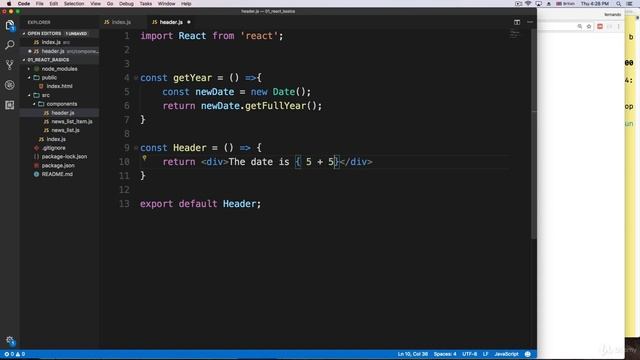Click errors and warnings count in status bar
Image resolution: width=640 pixels, height=360 pixels.
15,354
